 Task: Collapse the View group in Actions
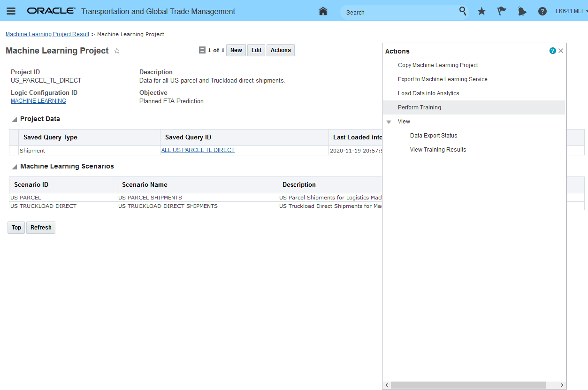(x=389, y=122)
